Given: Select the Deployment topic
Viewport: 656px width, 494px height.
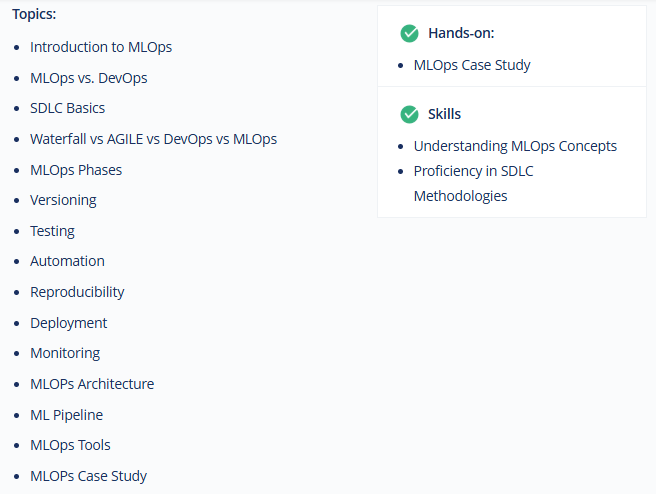Looking at the screenshot, I should 69,323.
